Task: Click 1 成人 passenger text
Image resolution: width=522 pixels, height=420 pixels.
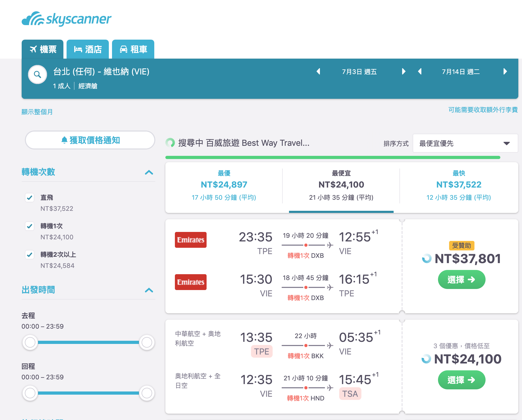Action: click(x=62, y=86)
